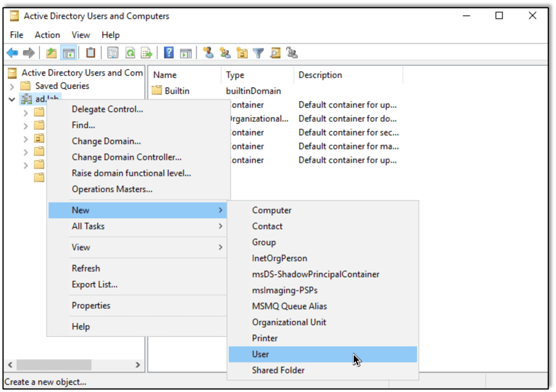556x392 pixels.
Task: Click the Back navigation arrow
Action: [12, 52]
